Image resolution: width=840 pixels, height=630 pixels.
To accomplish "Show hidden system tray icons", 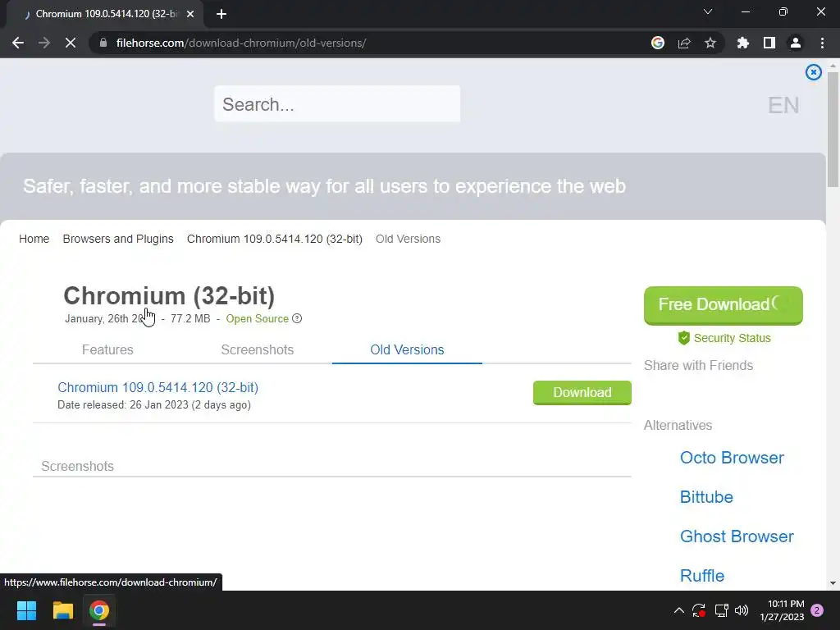I will point(678,610).
